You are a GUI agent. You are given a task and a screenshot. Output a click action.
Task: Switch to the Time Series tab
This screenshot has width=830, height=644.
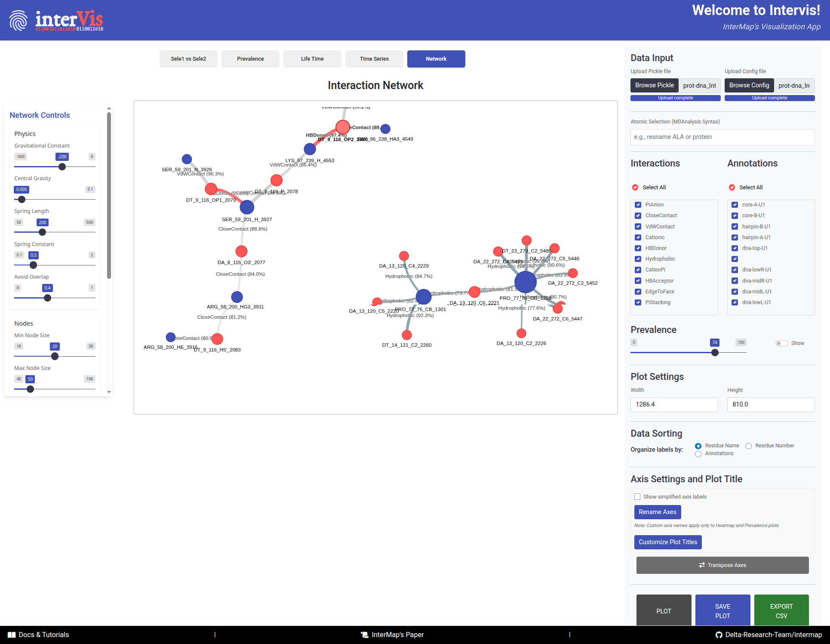(x=374, y=59)
